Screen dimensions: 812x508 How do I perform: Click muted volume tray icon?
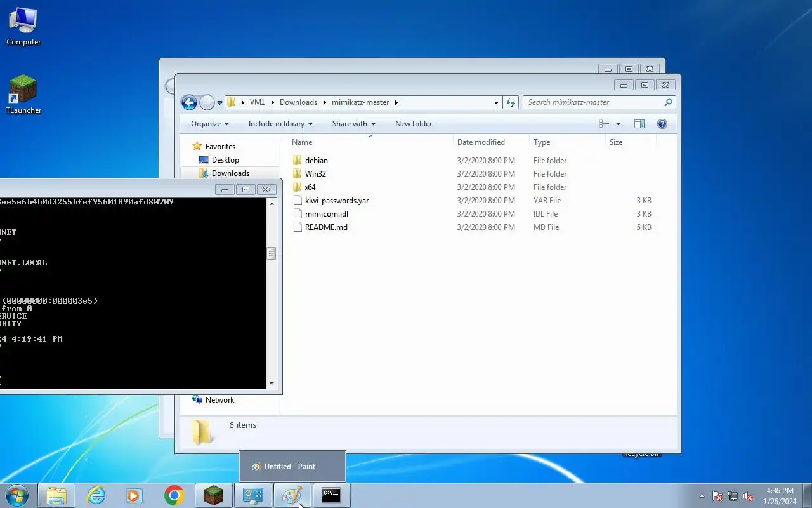(749, 497)
